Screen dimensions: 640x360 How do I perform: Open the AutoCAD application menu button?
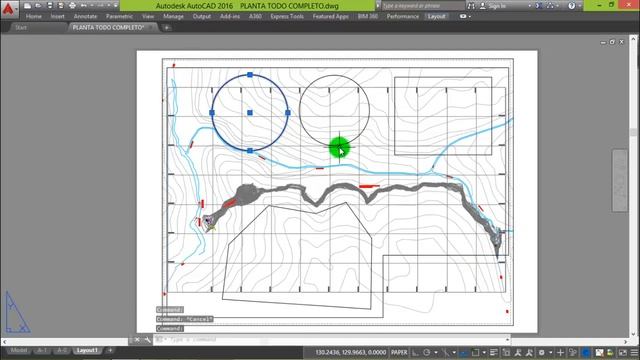(x=9, y=8)
